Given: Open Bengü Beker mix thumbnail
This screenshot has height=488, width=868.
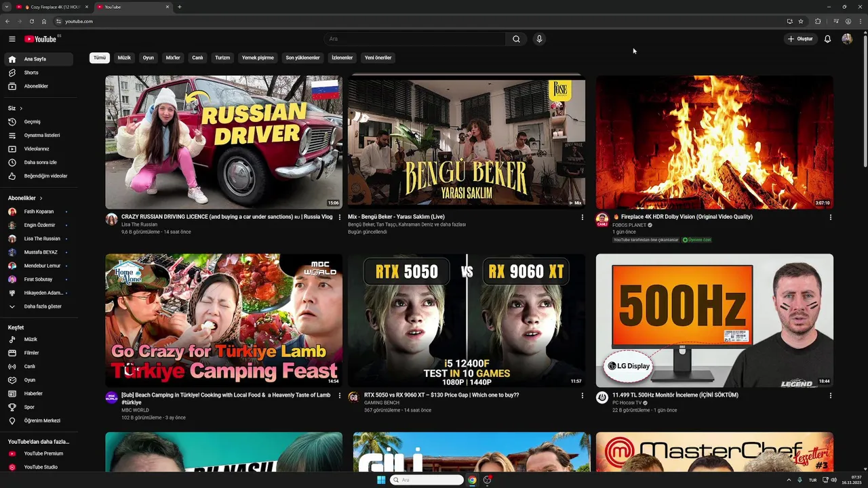Looking at the screenshot, I should [x=467, y=142].
